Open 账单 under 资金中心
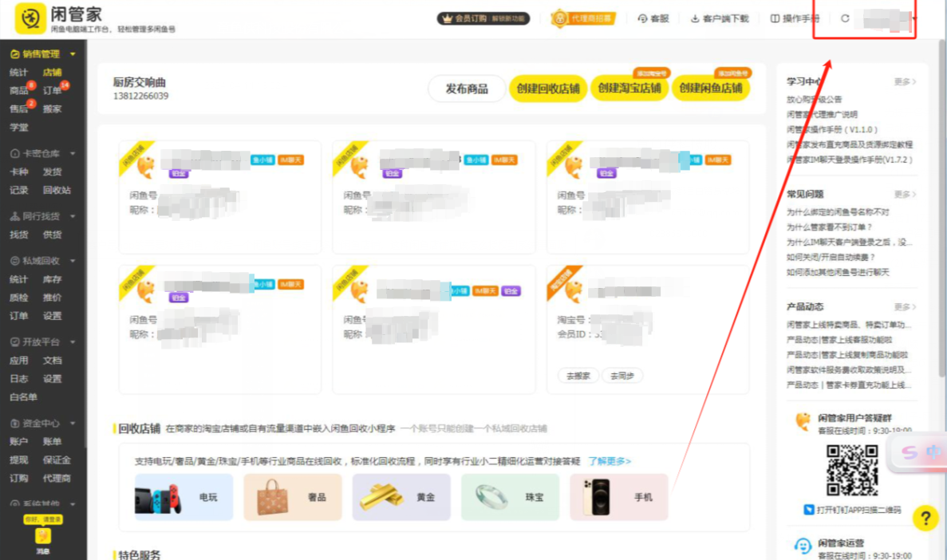 click(52, 442)
